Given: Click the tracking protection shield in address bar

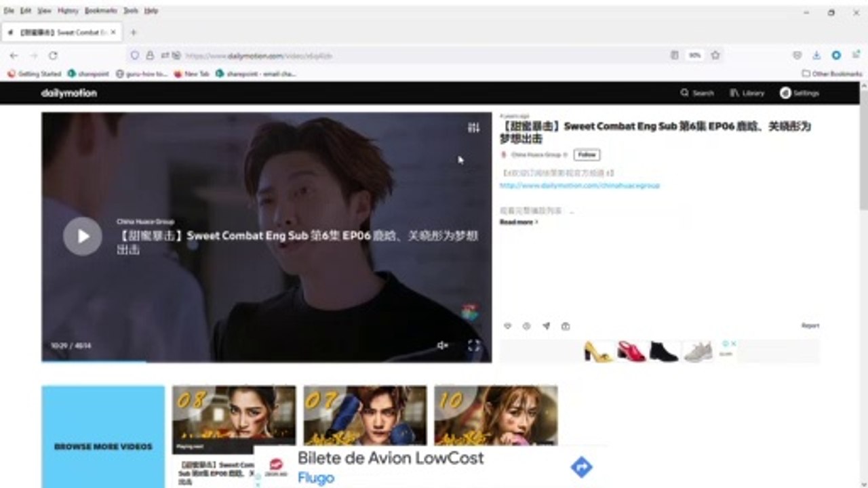Looking at the screenshot, I should click(x=134, y=56).
